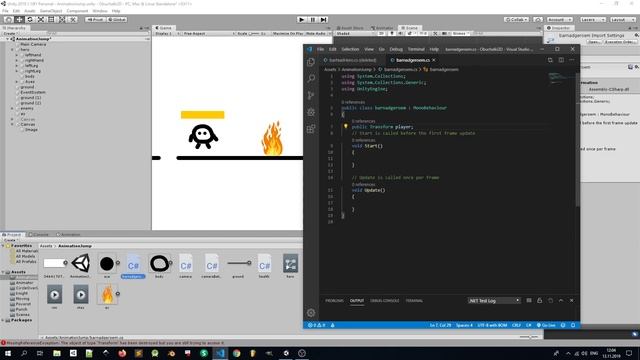Screen dimensions: 640x360
Task: Open VS Code Source Control icon
Action: pos(311,95)
